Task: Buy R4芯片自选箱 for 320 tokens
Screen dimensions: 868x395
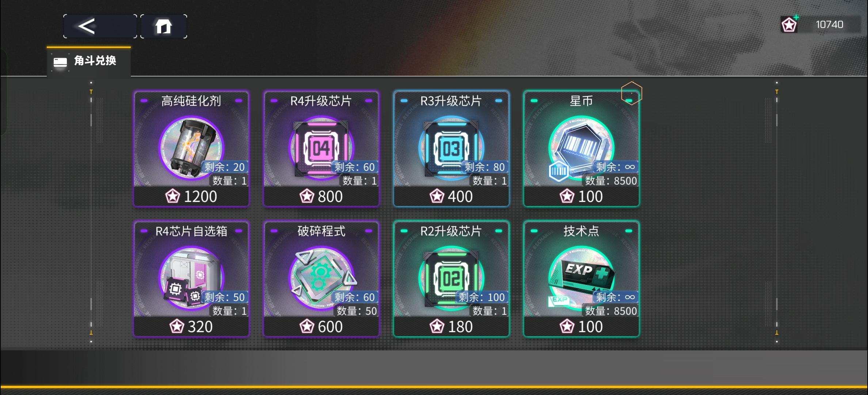Action: (x=191, y=327)
